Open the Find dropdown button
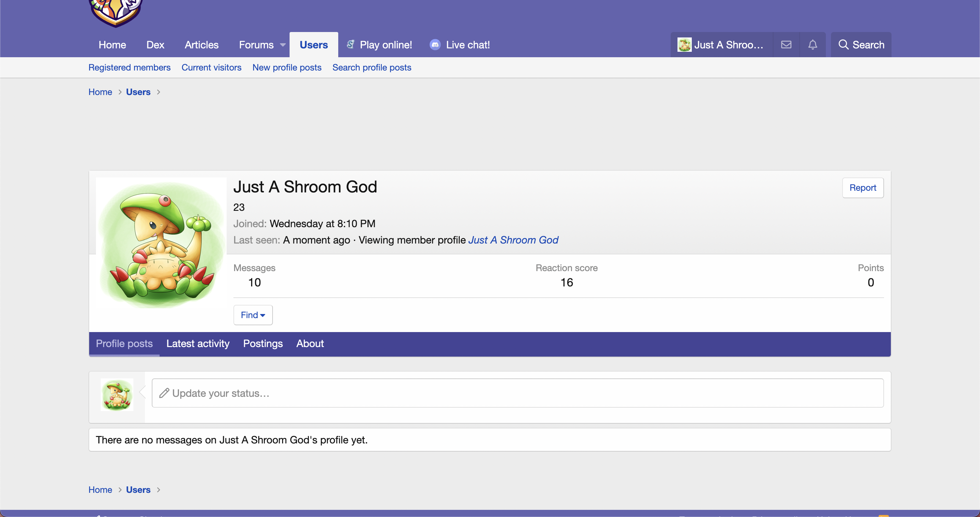 [x=252, y=315]
